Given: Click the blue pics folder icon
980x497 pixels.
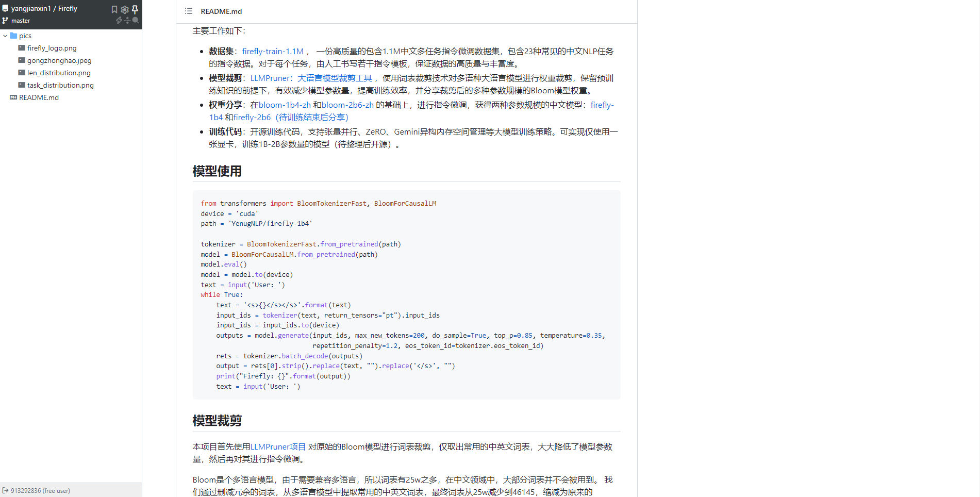Looking at the screenshot, I should [13, 36].
